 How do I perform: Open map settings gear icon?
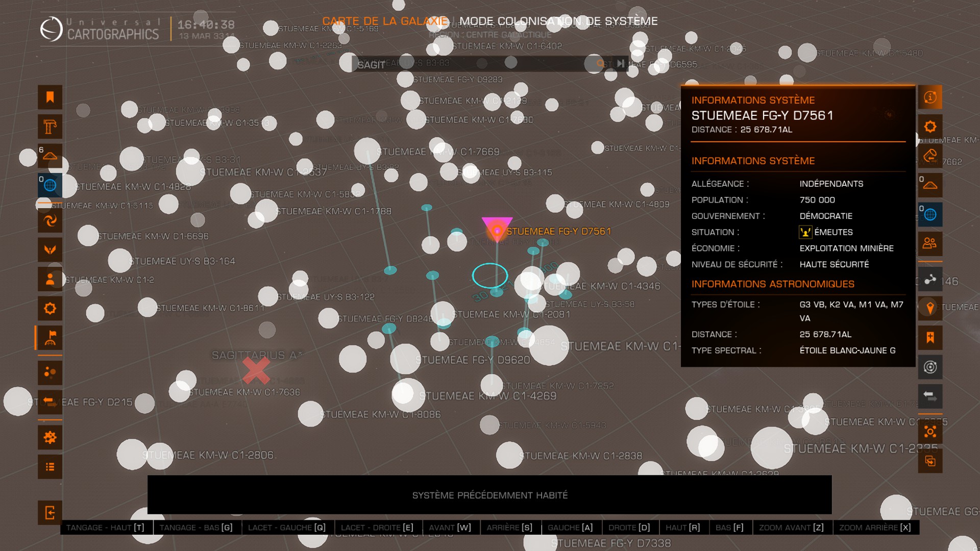(50, 437)
